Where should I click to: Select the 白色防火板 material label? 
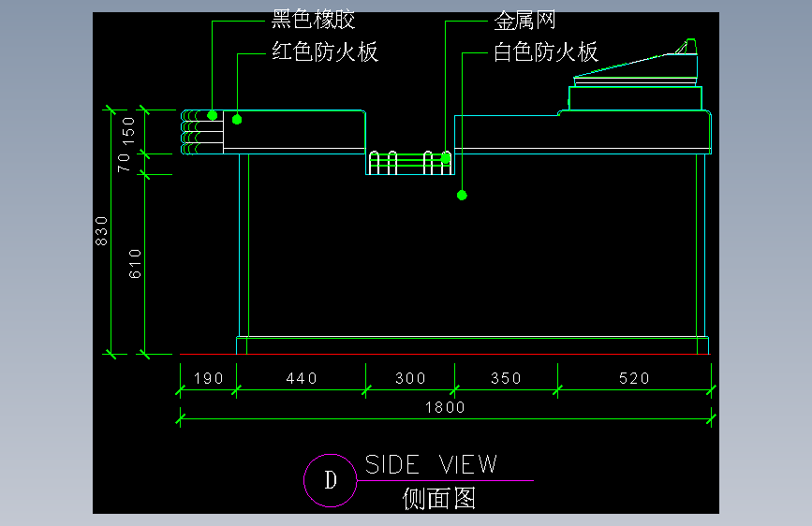546,51
